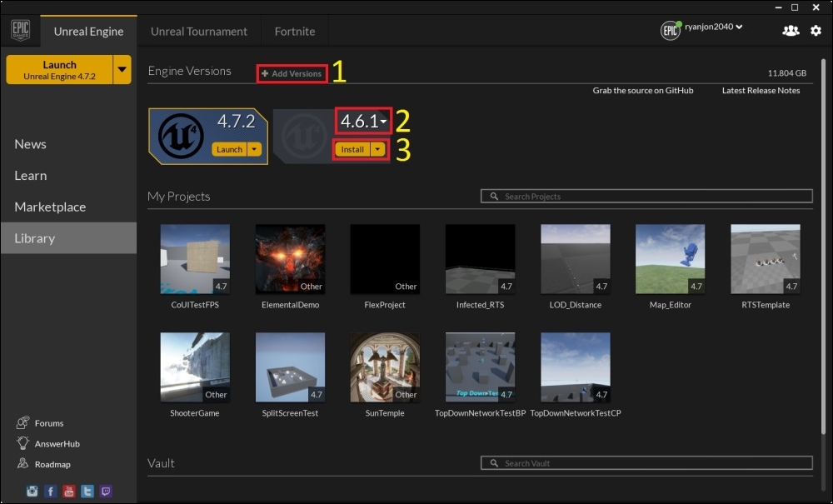833x504 pixels.
Task: Select the RTSTemplate project thumbnail
Action: click(766, 258)
